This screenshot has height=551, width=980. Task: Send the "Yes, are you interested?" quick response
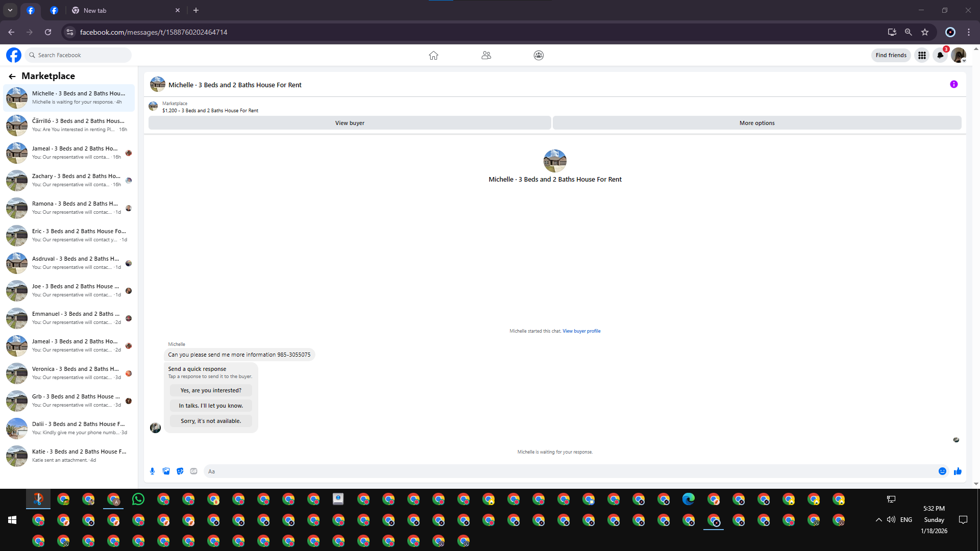(211, 390)
